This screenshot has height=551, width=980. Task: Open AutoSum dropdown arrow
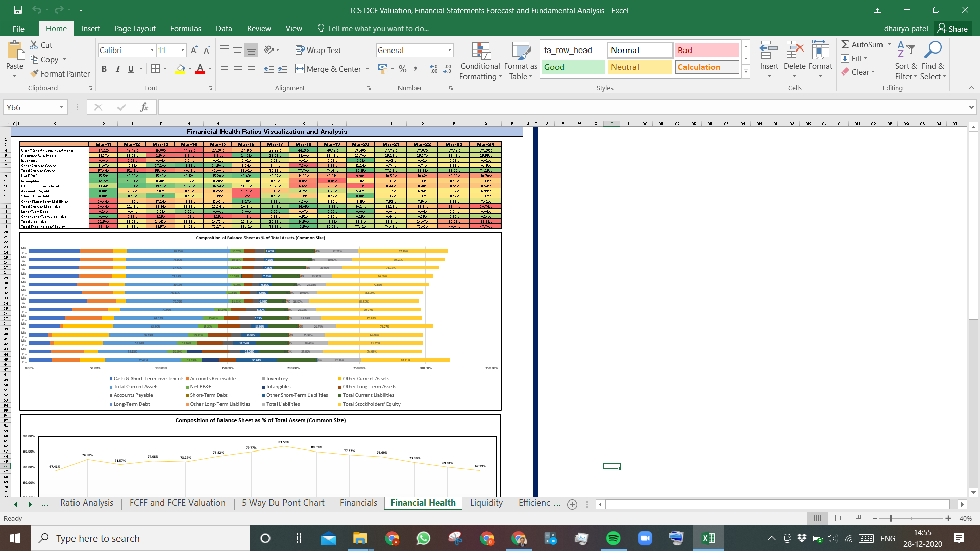tap(890, 44)
